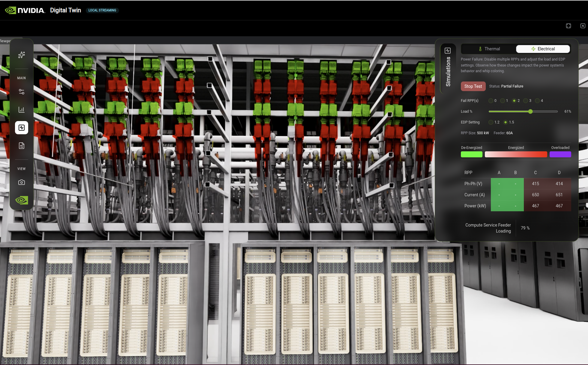Open the document report icon
The height and width of the screenshot is (365, 588).
tap(22, 146)
